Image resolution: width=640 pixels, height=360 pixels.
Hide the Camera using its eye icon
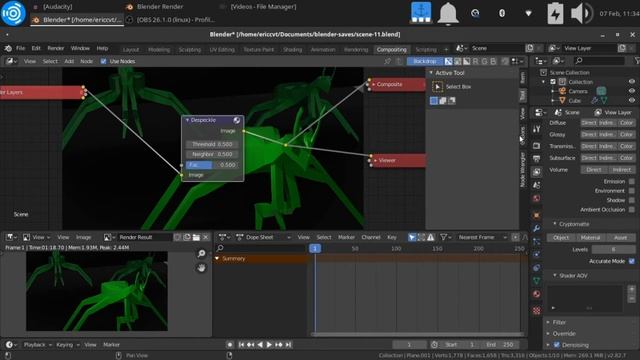(x=632, y=91)
